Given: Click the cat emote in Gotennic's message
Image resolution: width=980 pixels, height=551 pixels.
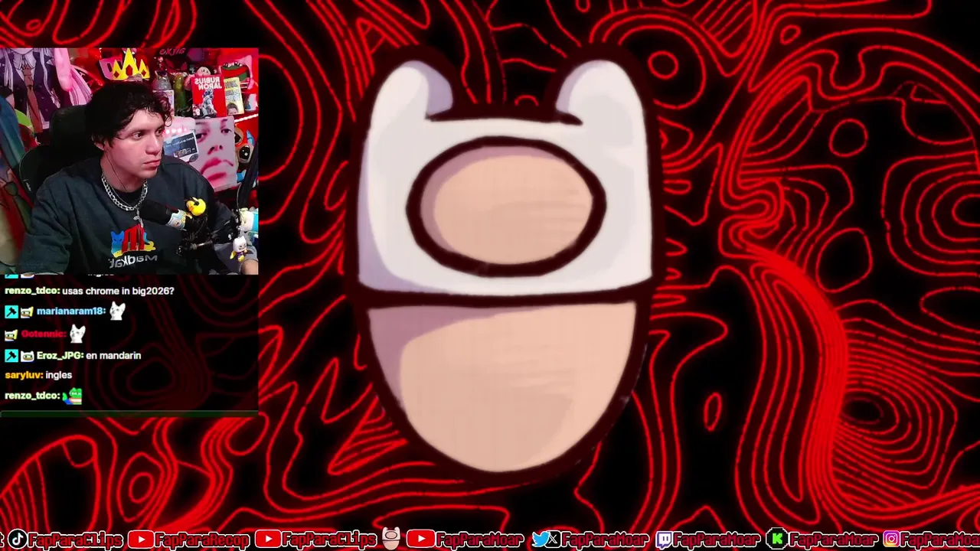Looking at the screenshot, I should pos(77,334).
